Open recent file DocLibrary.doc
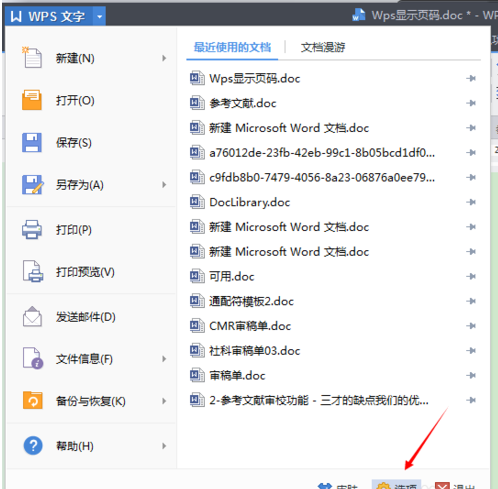The image size is (498, 489). 250,202
